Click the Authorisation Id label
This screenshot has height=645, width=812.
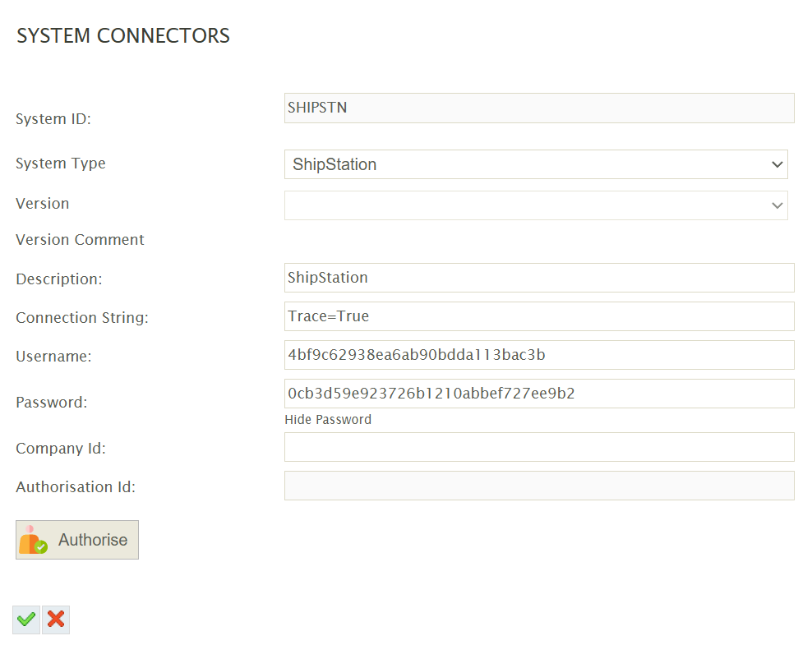click(x=76, y=487)
